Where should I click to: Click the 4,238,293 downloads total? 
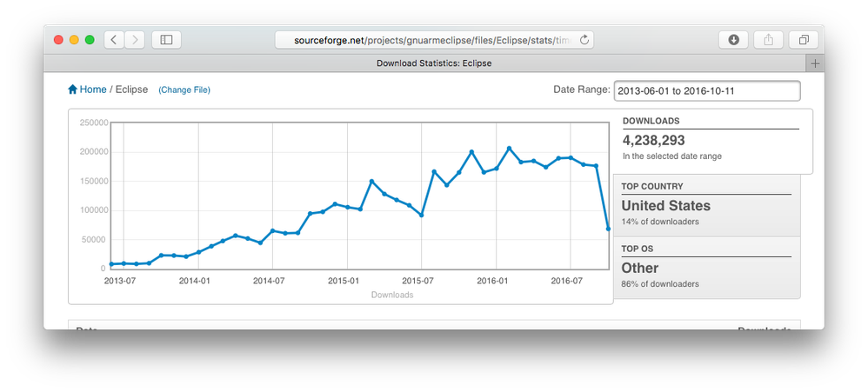point(654,141)
